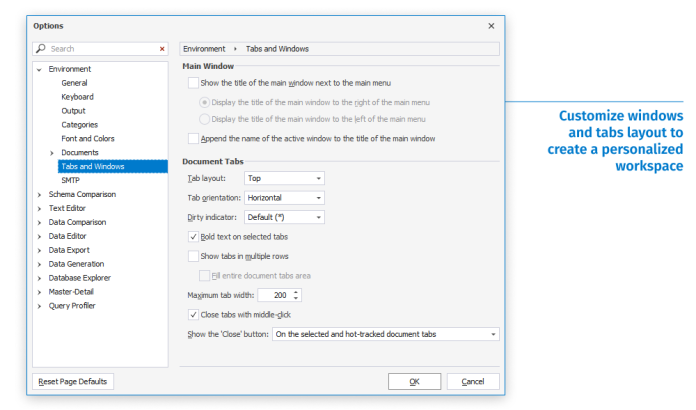This screenshot has height=410, width=696.
Task: Uncheck 'Bold text on selected tabs'
Action: [193, 237]
